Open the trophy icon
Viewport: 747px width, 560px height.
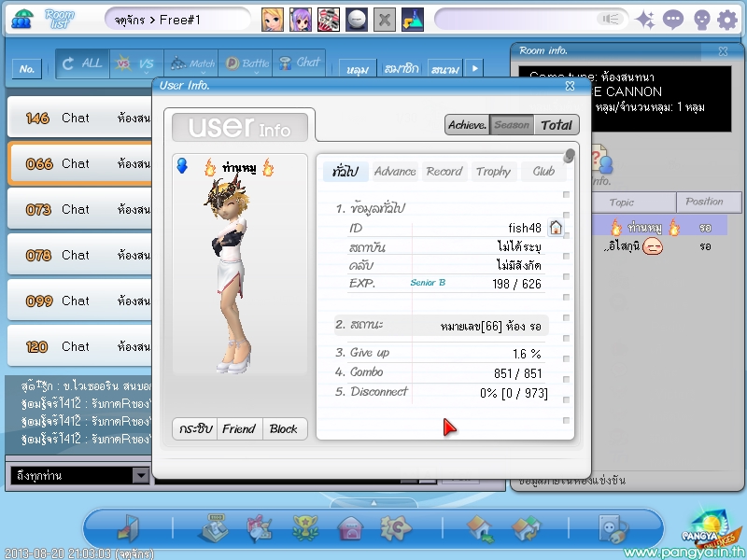305,528
